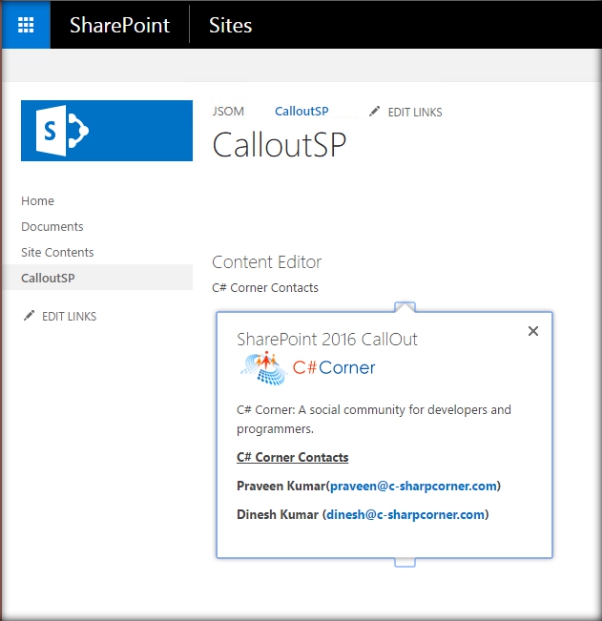Open praveen@c-sharpcorner.com email link
Viewport: 602px width, 621px height.
pos(413,486)
